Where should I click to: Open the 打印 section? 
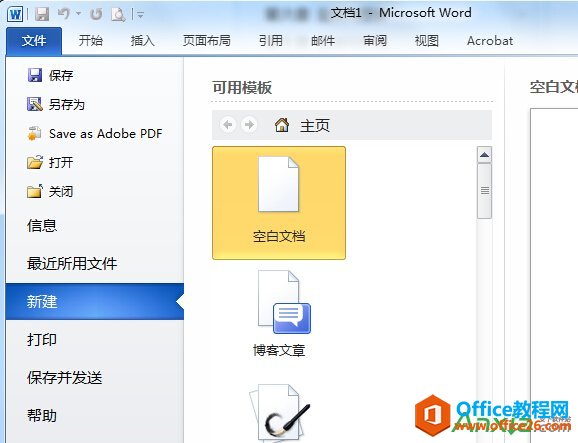click(42, 339)
